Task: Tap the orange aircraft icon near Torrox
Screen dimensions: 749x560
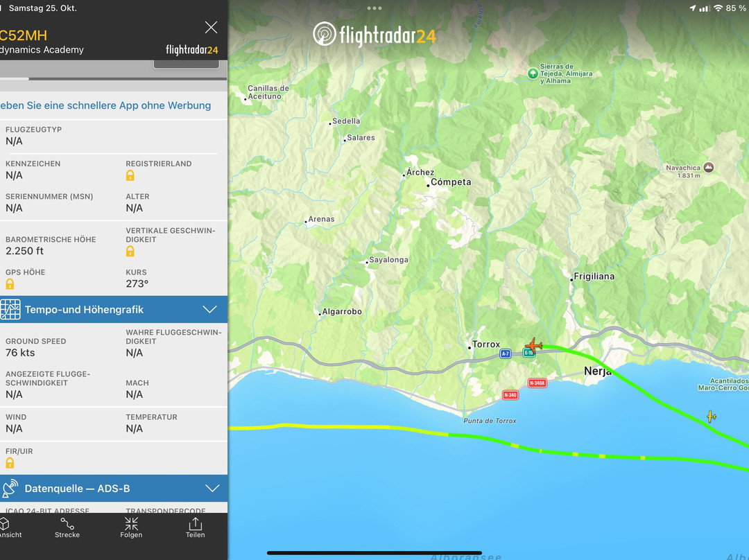Action: [533, 344]
